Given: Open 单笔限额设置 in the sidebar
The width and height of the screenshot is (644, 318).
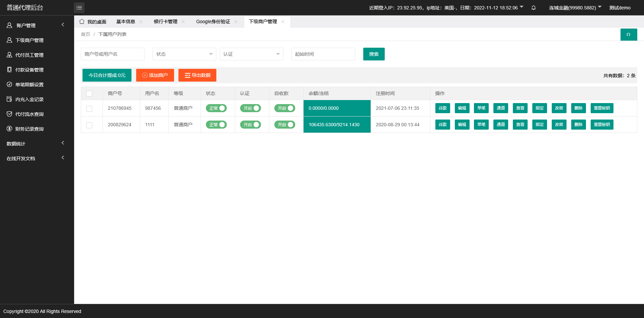Looking at the screenshot, I should [30, 85].
